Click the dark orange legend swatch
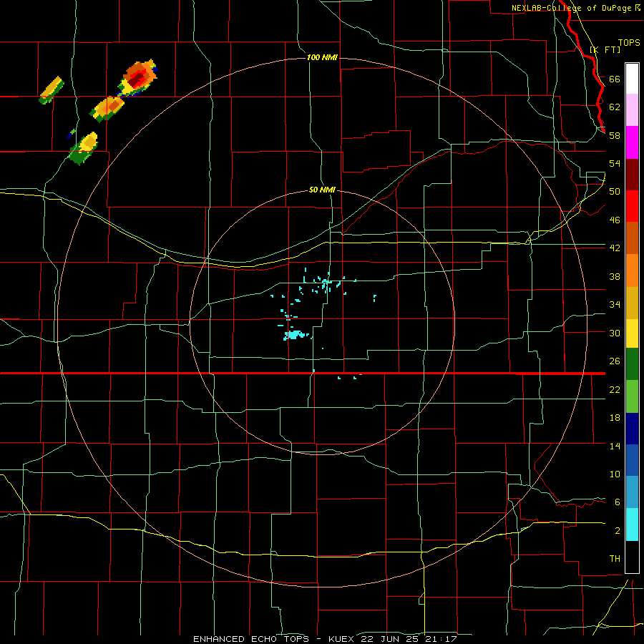Viewport: 644px width, 644px height. [x=632, y=238]
